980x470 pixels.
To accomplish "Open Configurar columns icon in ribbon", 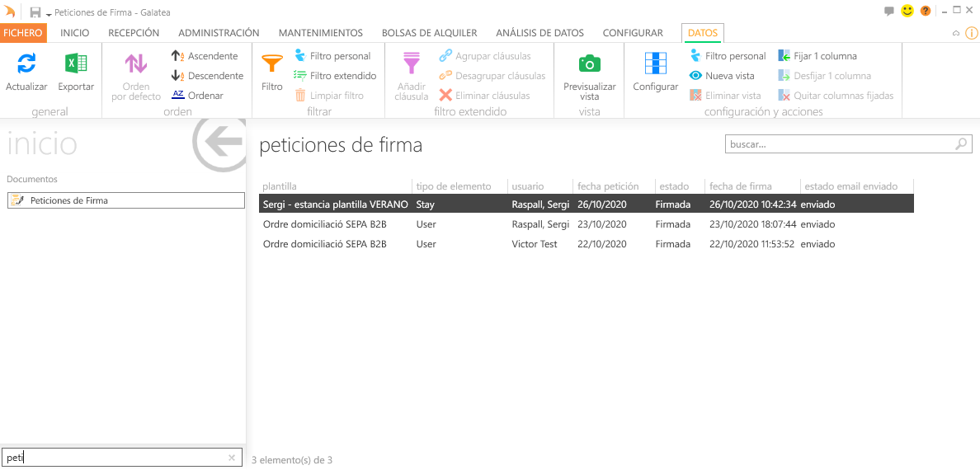I will [x=655, y=64].
